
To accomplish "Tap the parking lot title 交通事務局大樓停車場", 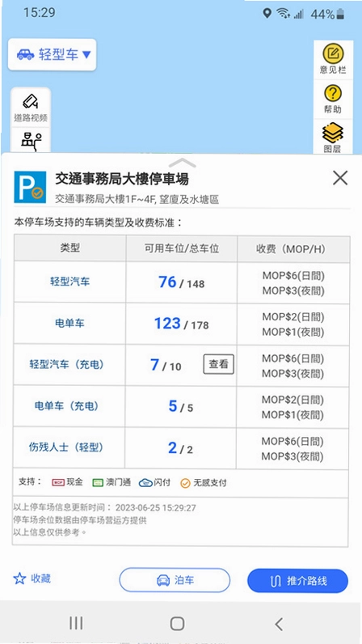I will pyautogui.click(x=122, y=179).
